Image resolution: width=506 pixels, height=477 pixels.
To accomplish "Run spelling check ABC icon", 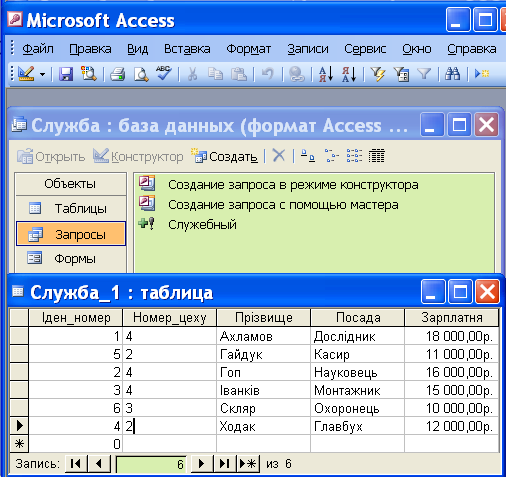I will point(164,74).
